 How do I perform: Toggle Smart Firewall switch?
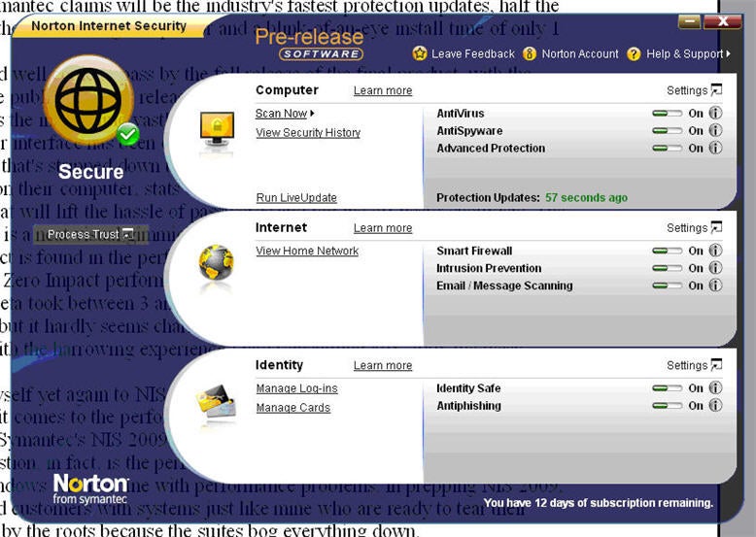point(668,251)
